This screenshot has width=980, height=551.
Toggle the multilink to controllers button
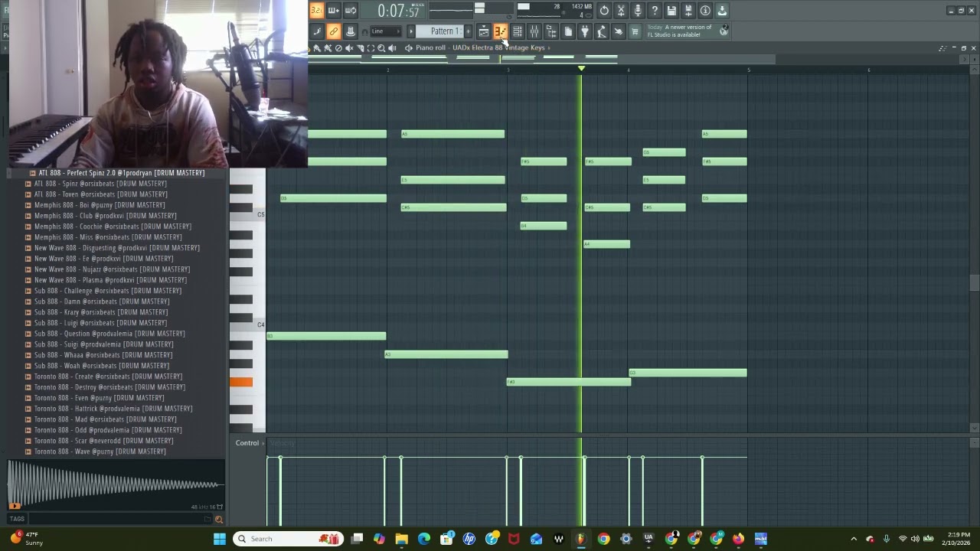pyautogui.click(x=333, y=31)
